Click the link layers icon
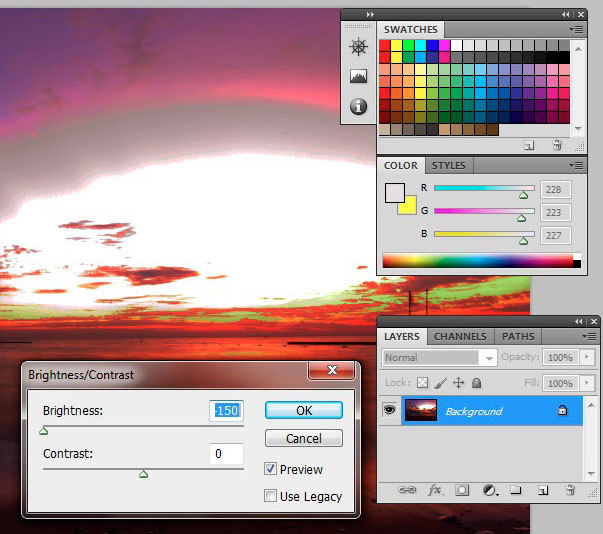Image resolution: width=603 pixels, height=534 pixels. pos(408,491)
